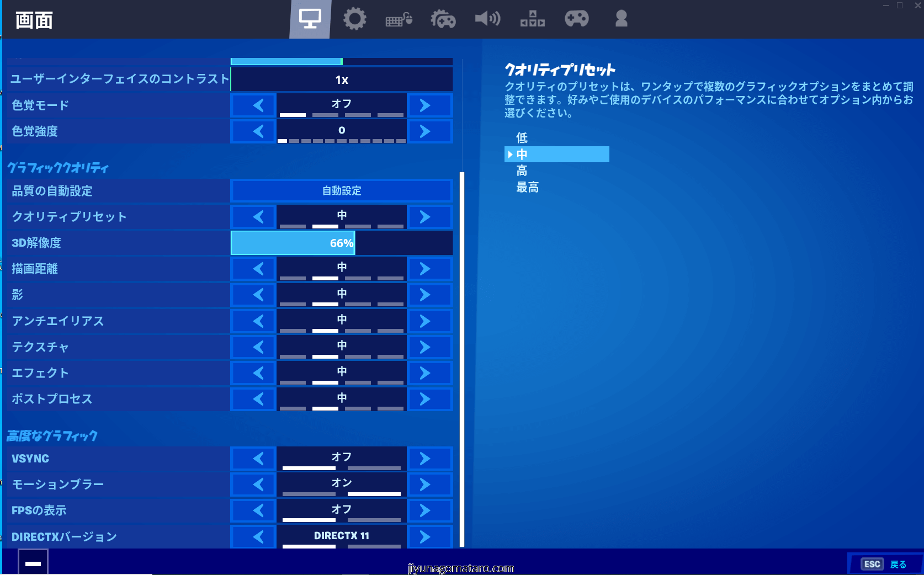924x575 pixels.
Task: Click the settings list vertical scrollbar
Action: point(462,359)
